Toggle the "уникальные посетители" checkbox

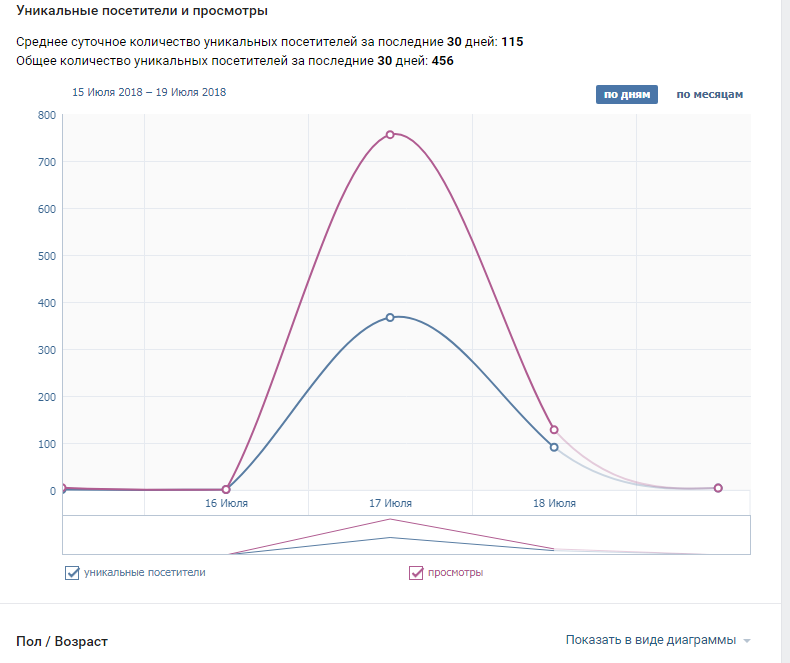(72, 573)
